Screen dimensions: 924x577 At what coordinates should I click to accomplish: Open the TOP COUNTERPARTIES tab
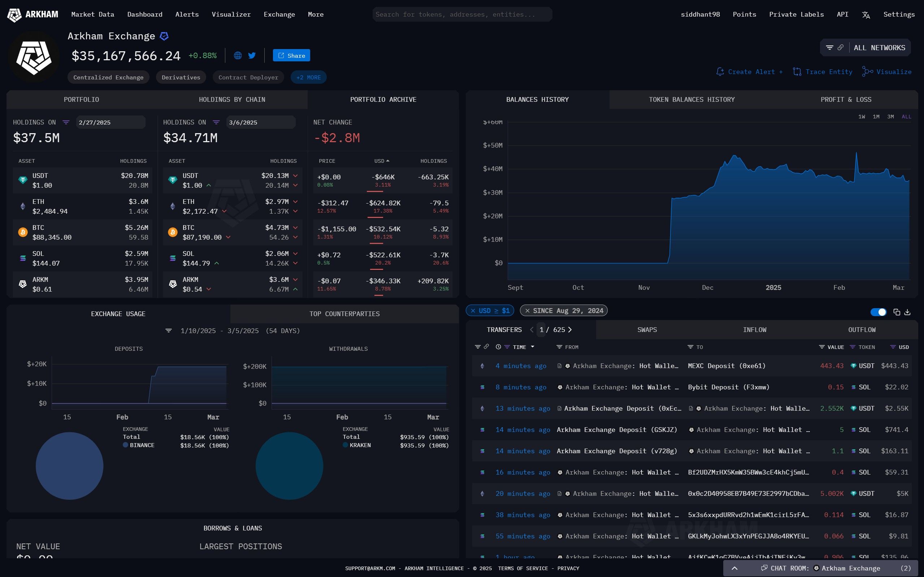344,314
